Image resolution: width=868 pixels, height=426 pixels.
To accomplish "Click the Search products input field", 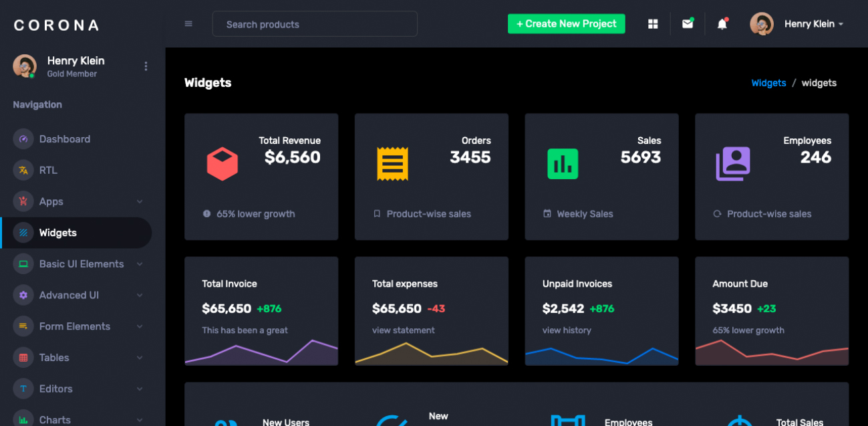I will pos(315,24).
